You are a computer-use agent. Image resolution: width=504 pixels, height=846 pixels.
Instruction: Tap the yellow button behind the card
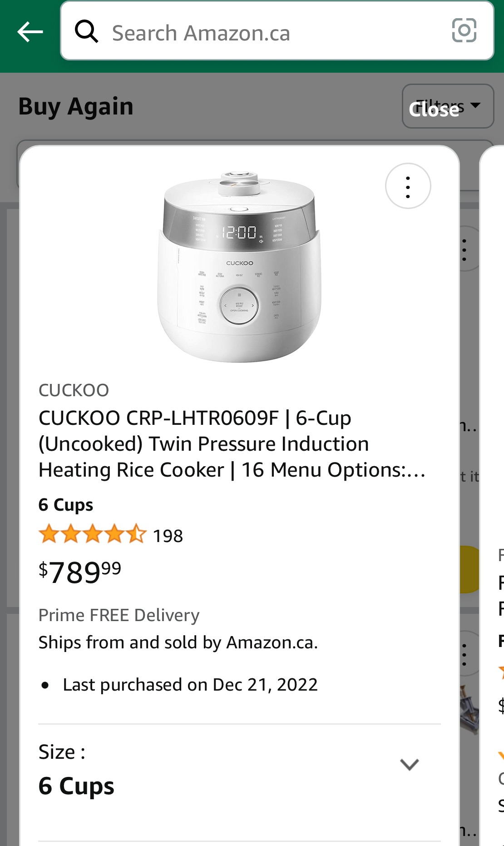(x=470, y=569)
